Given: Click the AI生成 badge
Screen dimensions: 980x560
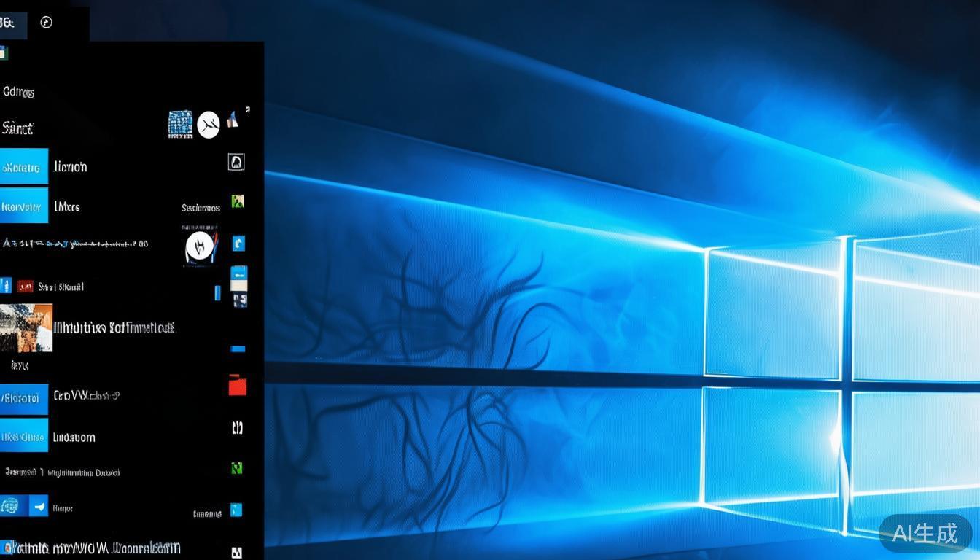Looking at the screenshot, I should coord(925,533).
